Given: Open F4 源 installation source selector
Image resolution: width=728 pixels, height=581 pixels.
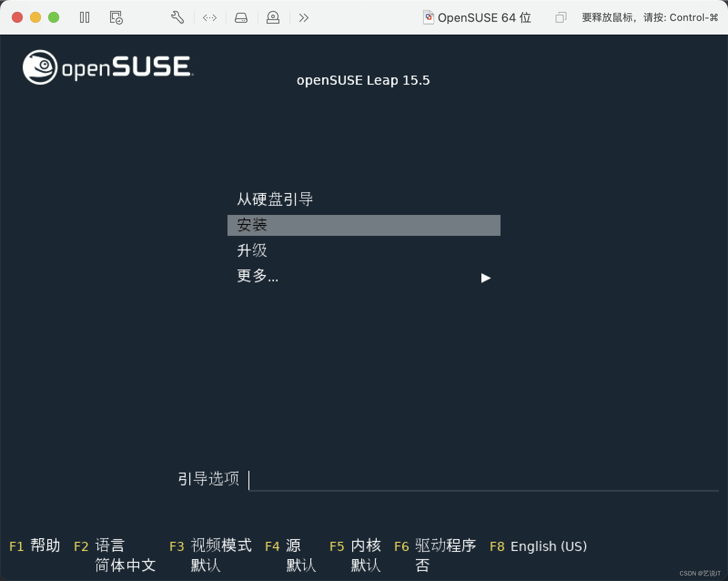Looking at the screenshot, I should click(283, 545).
